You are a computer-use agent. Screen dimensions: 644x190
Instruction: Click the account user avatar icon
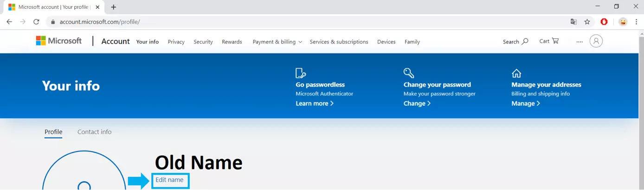tap(596, 41)
